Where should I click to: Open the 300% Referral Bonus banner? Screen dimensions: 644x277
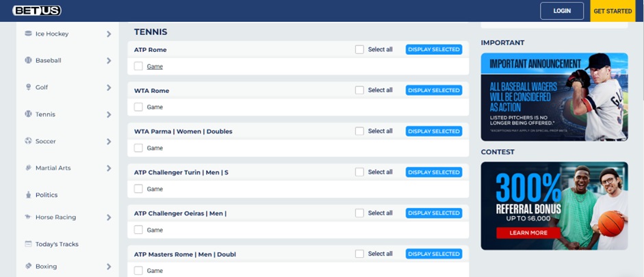click(554, 205)
